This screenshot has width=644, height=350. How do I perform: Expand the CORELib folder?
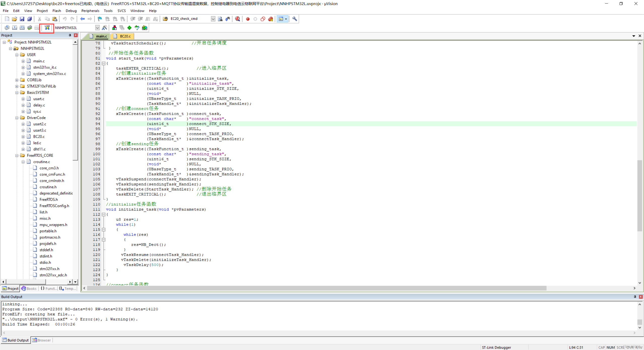17,80
